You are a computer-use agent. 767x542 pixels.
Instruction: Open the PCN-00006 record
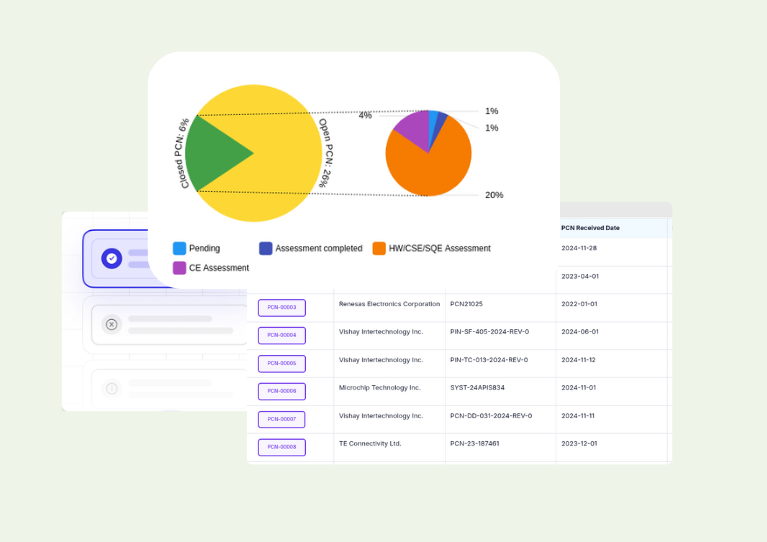[281, 392]
